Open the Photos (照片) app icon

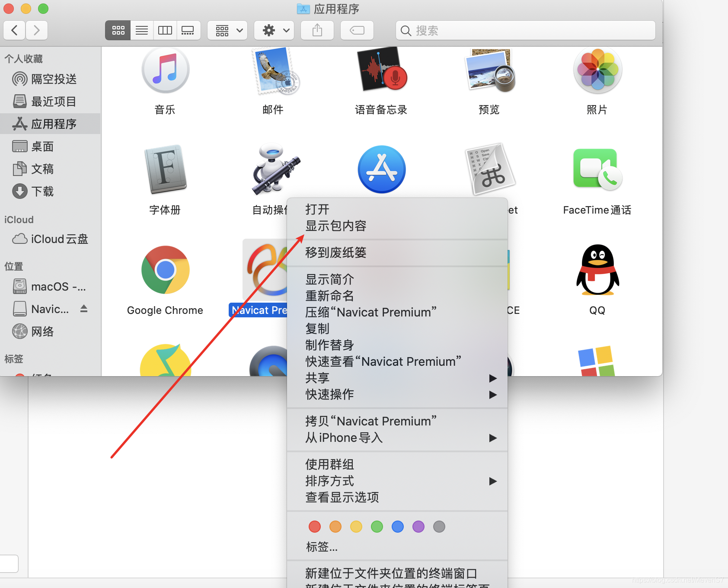(x=597, y=70)
